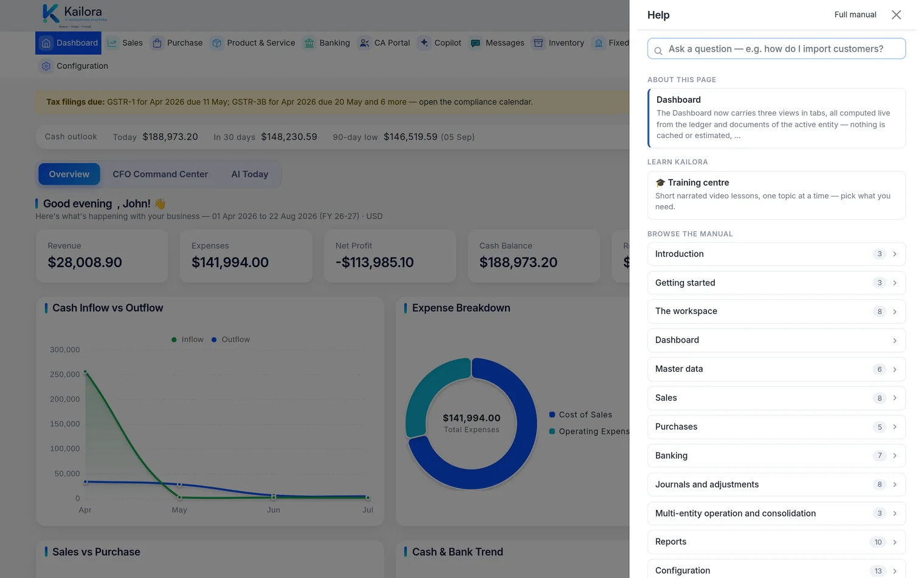Click the Inventory archive icon
Image resolution: width=924 pixels, height=578 pixels.
click(x=539, y=43)
